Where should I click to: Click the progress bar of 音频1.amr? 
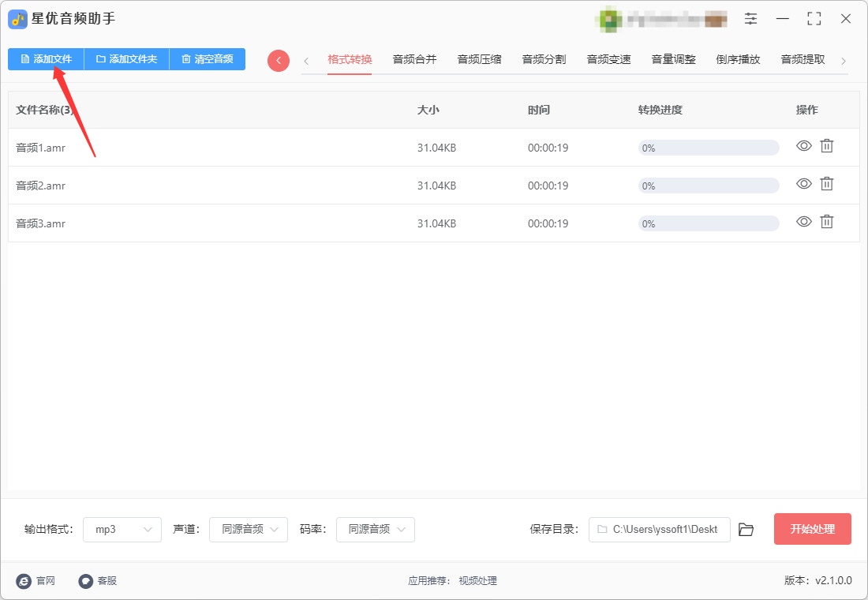click(709, 148)
